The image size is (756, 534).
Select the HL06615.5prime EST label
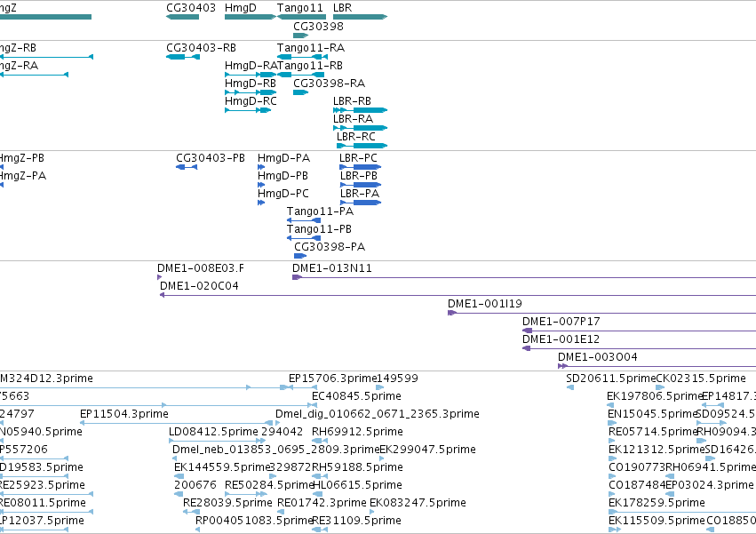point(357,485)
